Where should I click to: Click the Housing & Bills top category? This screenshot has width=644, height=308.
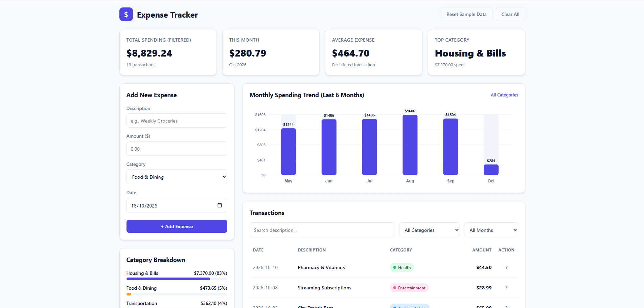tap(470, 53)
